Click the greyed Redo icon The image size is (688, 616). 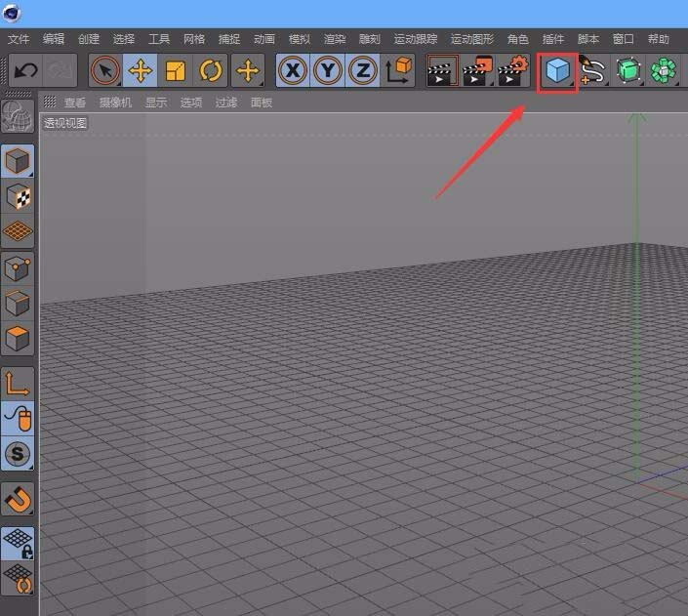(61, 70)
